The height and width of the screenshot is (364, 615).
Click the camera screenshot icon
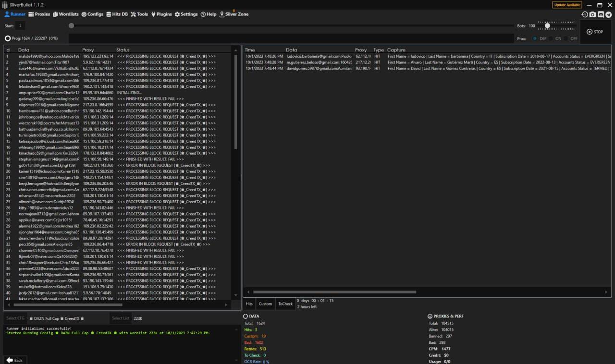coord(593,14)
